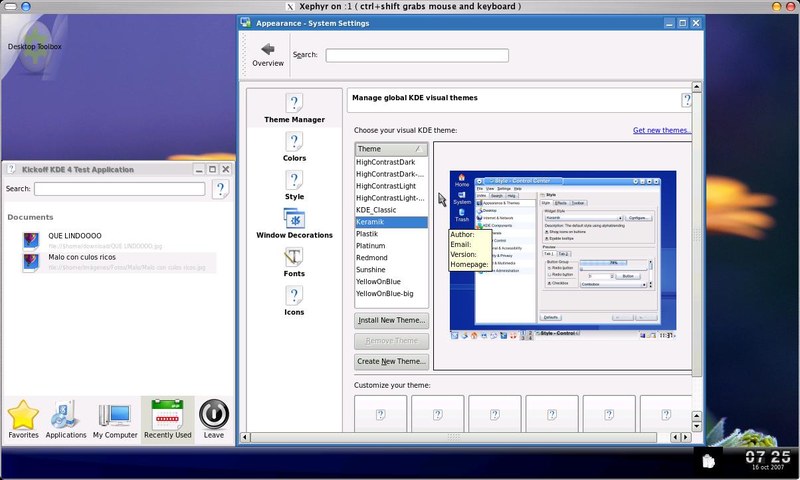
Task: Click the first Customize your theme tile
Action: pyautogui.click(x=381, y=414)
